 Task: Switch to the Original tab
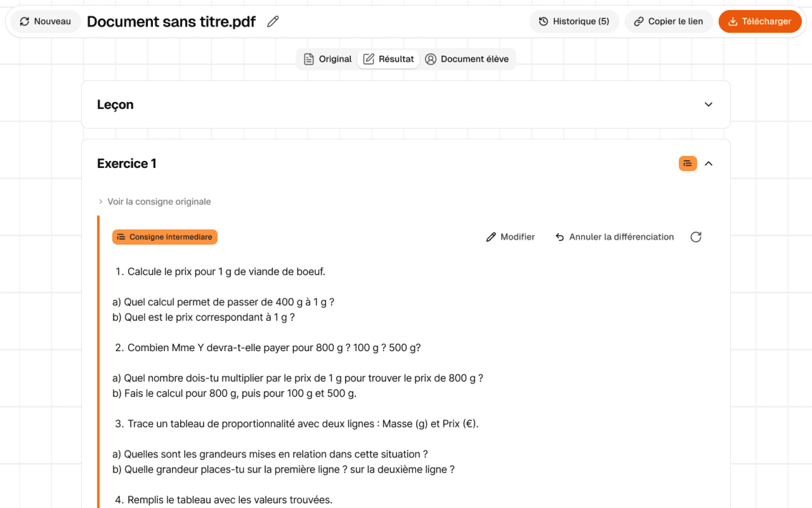coord(328,59)
